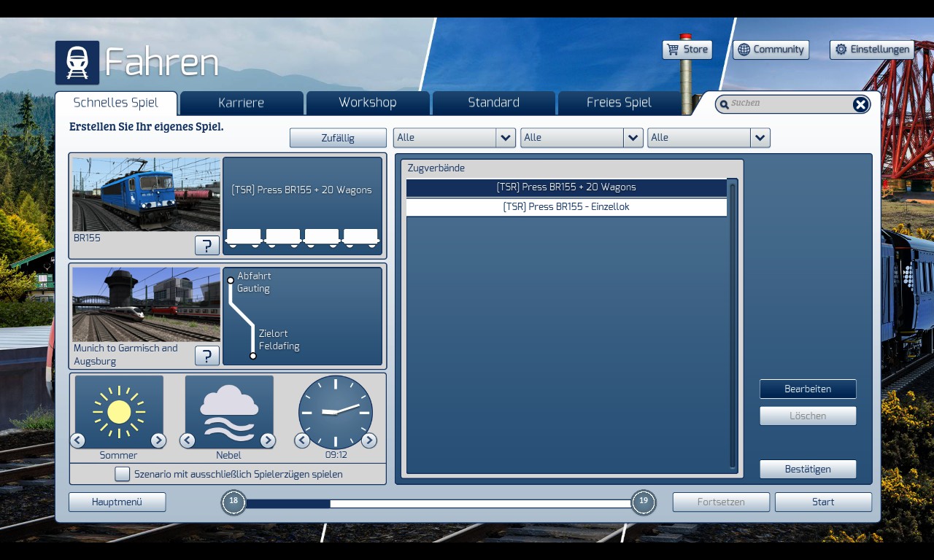Click the Munich route thumbnail image
This screenshot has height=560, width=934.
click(x=146, y=304)
